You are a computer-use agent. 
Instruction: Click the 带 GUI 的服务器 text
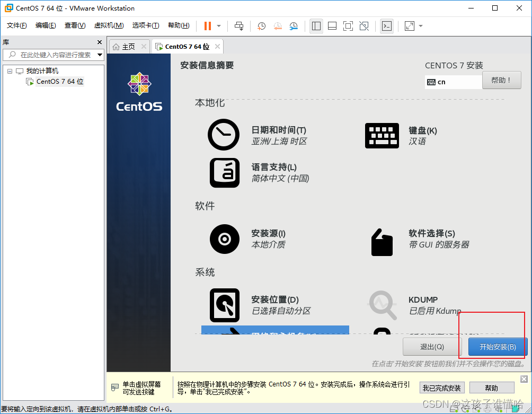[439, 245]
